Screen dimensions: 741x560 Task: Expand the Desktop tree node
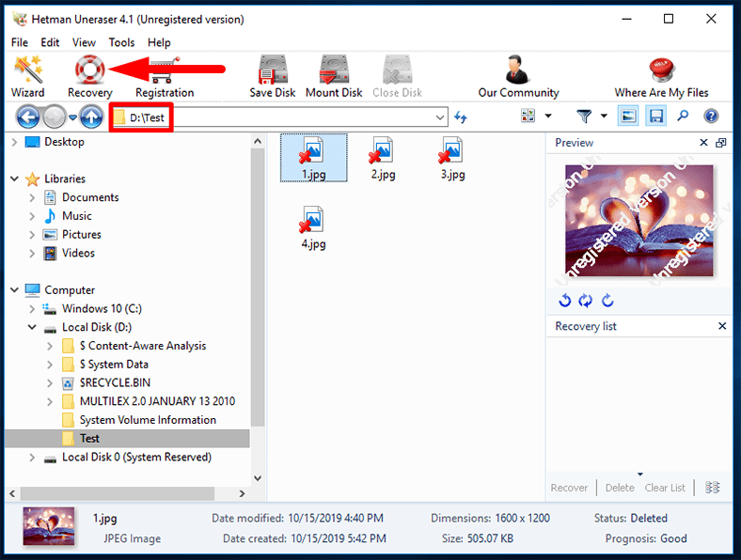pos(14,142)
